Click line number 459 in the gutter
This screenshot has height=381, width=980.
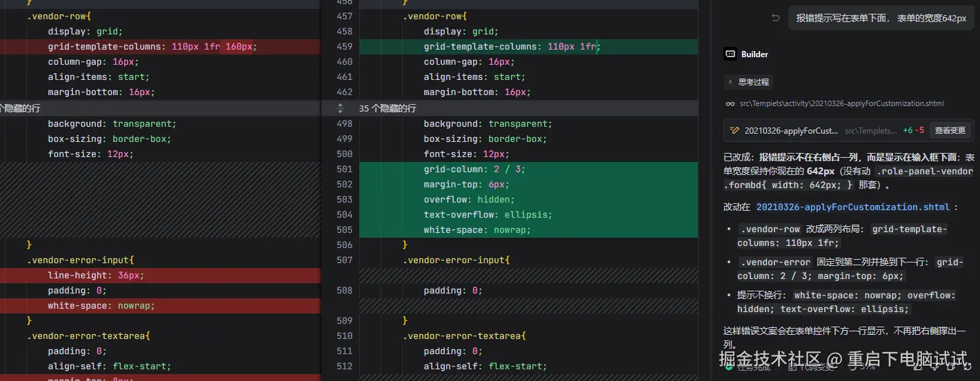(x=344, y=47)
